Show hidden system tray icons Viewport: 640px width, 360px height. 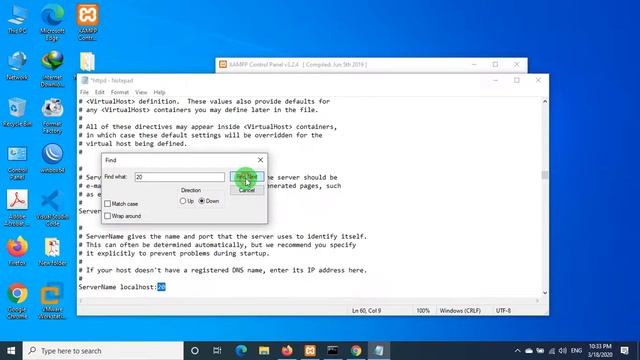(517, 351)
